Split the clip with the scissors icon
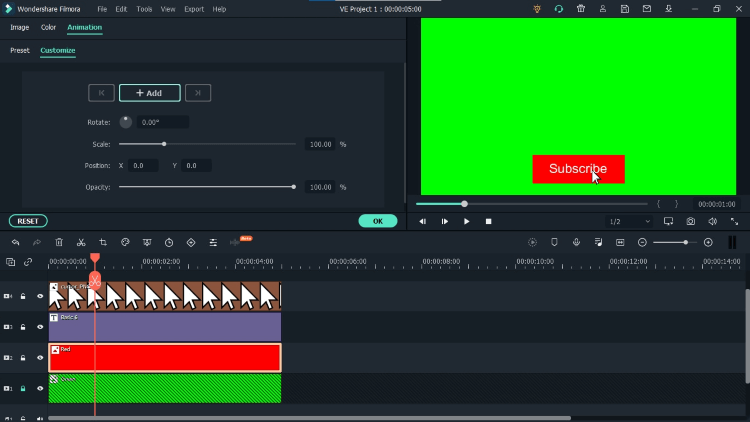750x422 pixels. pos(81,243)
